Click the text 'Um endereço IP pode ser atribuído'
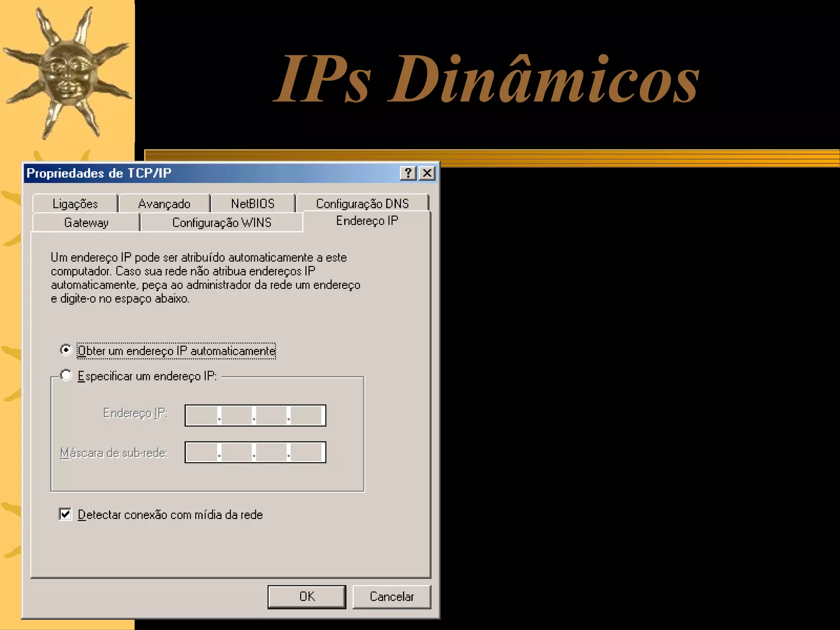The image size is (840, 630). click(x=138, y=258)
